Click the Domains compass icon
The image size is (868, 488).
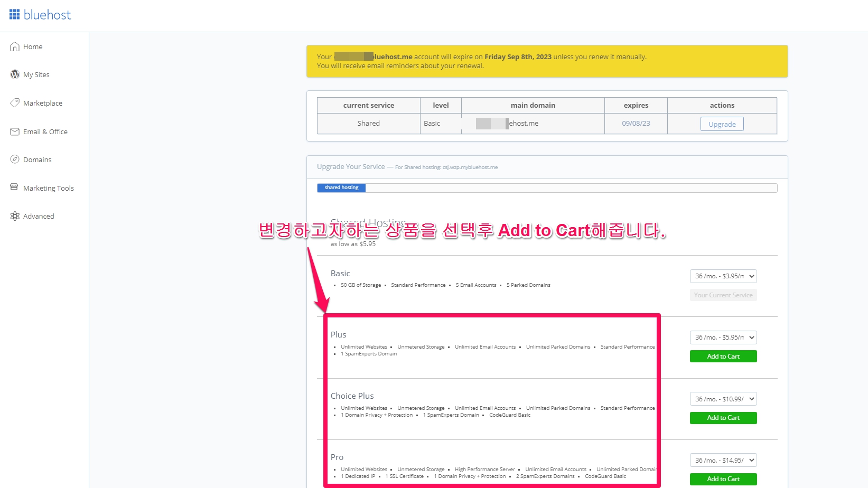[15, 159]
